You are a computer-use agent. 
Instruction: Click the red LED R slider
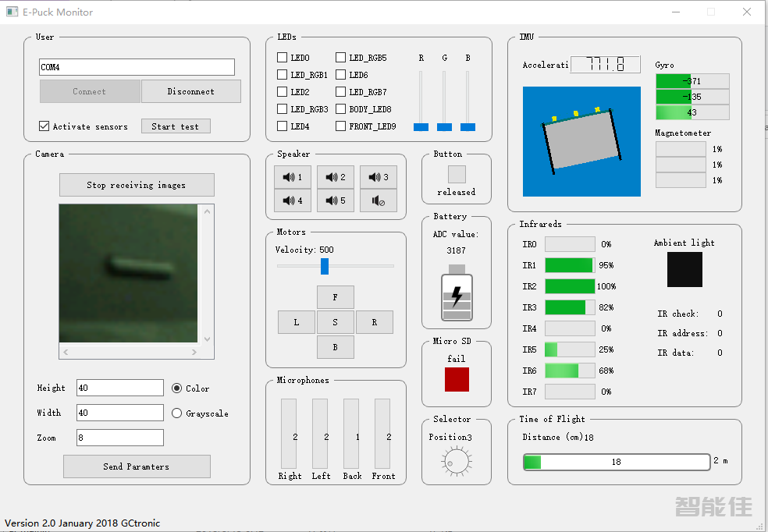pos(421,126)
